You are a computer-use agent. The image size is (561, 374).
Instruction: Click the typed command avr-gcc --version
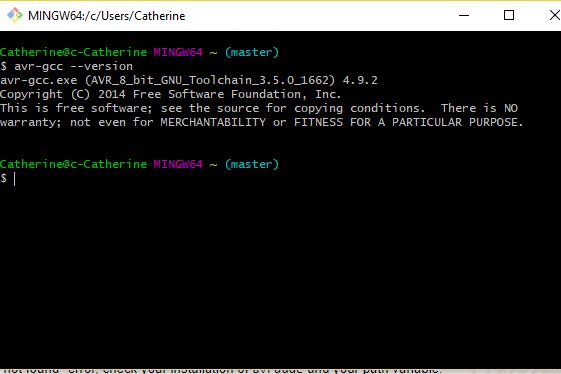[x=73, y=66]
